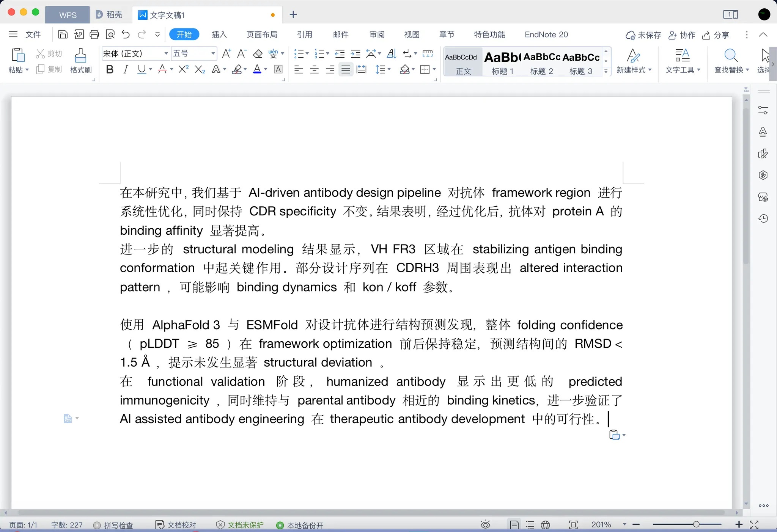
Task: Click the Undo arrow icon
Action: [x=126, y=35]
